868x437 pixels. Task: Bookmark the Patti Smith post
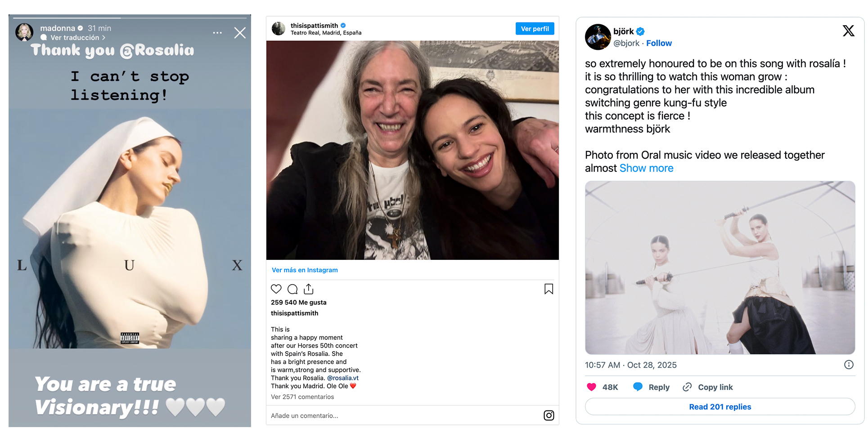coord(549,289)
